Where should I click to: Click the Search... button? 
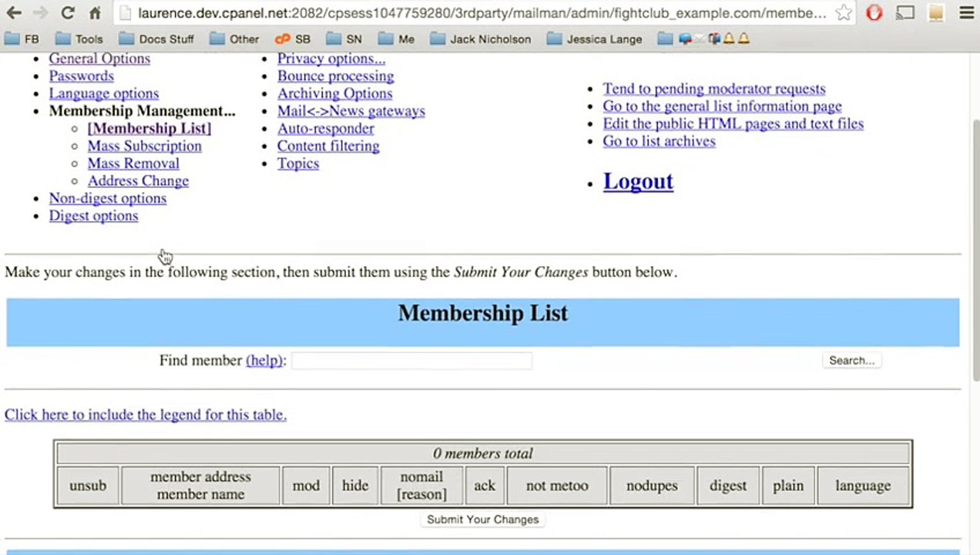tap(851, 360)
